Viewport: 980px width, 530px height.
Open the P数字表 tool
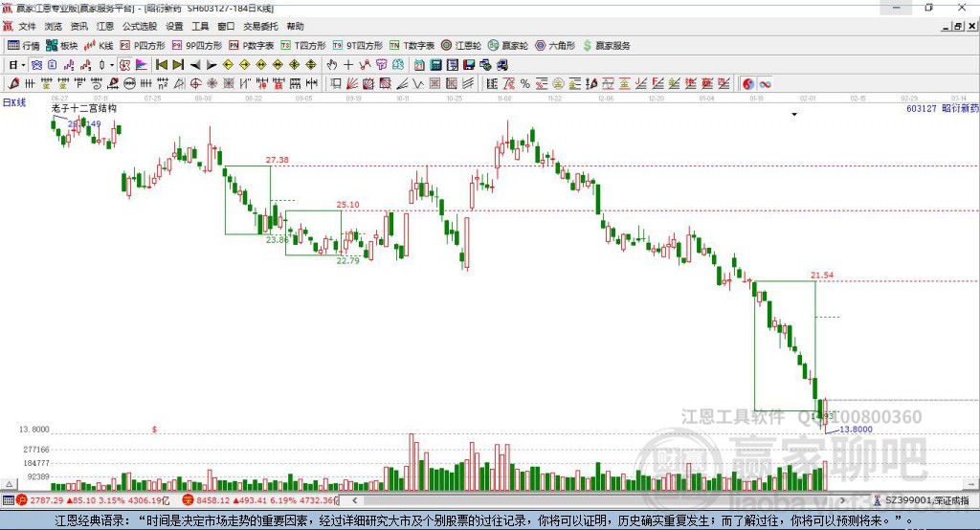(x=252, y=46)
